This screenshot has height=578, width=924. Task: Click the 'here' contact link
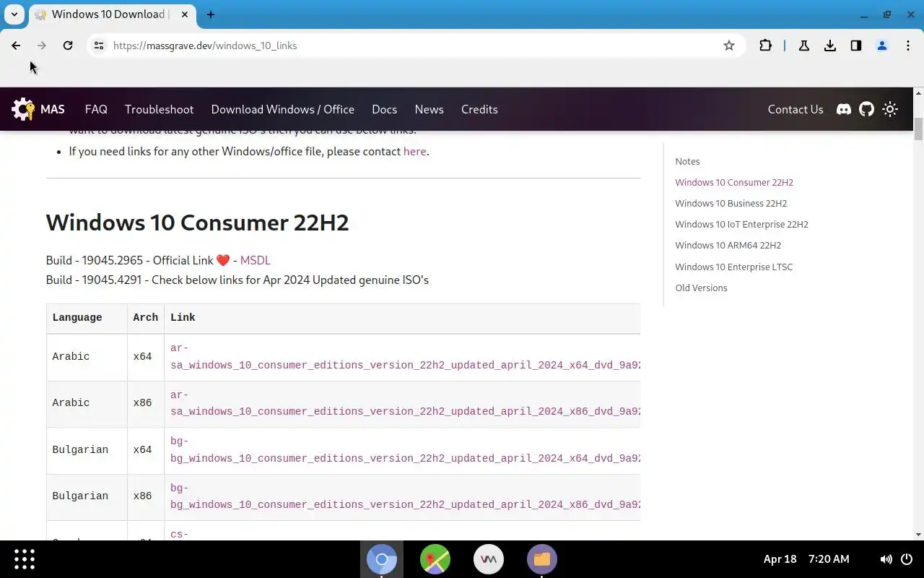click(414, 151)
